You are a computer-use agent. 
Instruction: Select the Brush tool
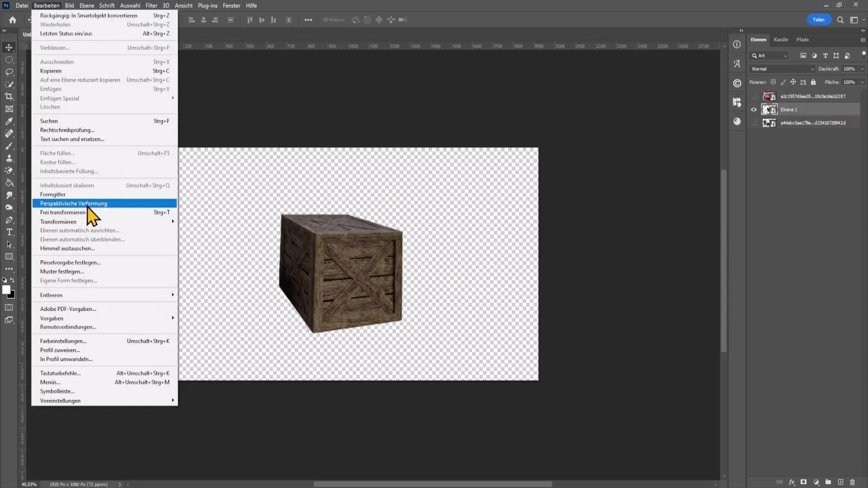[x=9, y=146]
